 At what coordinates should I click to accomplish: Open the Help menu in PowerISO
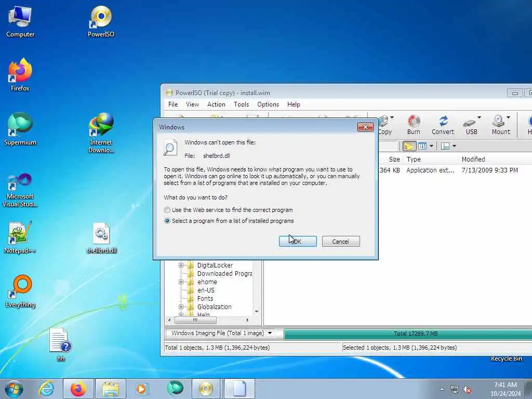[294, 104]
